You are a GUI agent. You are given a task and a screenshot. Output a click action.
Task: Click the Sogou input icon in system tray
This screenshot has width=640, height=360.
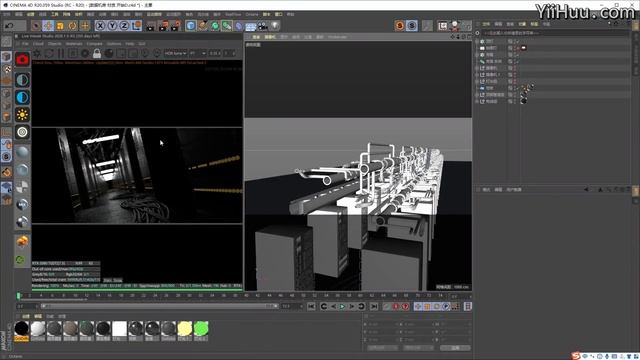576,356
